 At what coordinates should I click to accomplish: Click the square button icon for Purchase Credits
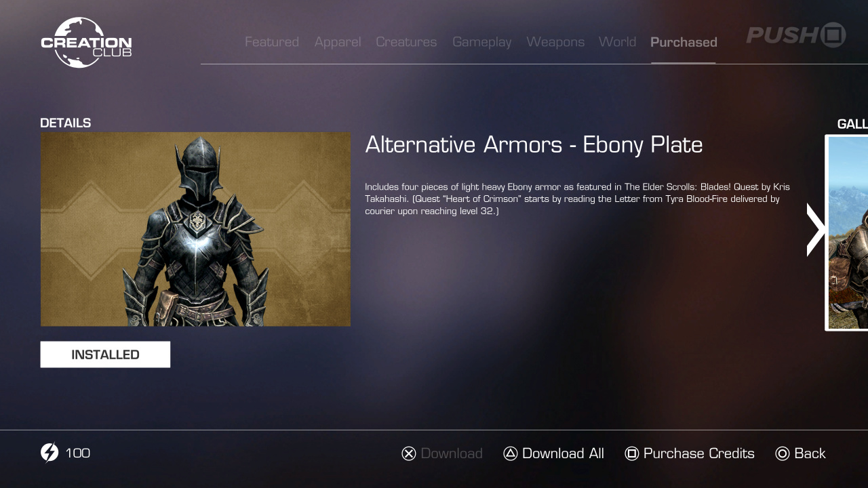632,453
